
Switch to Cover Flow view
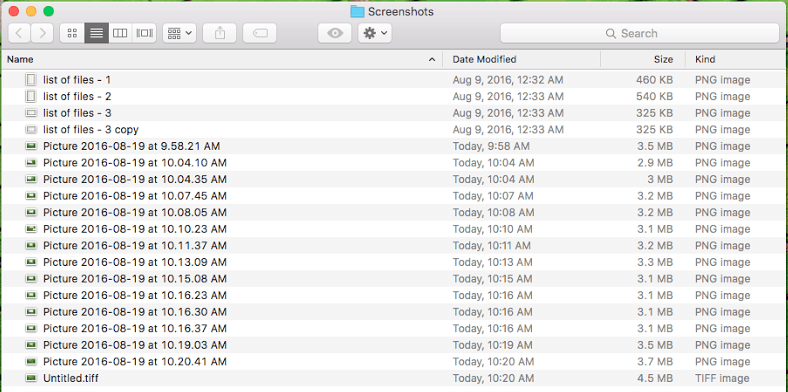click(x=144, y=33)
